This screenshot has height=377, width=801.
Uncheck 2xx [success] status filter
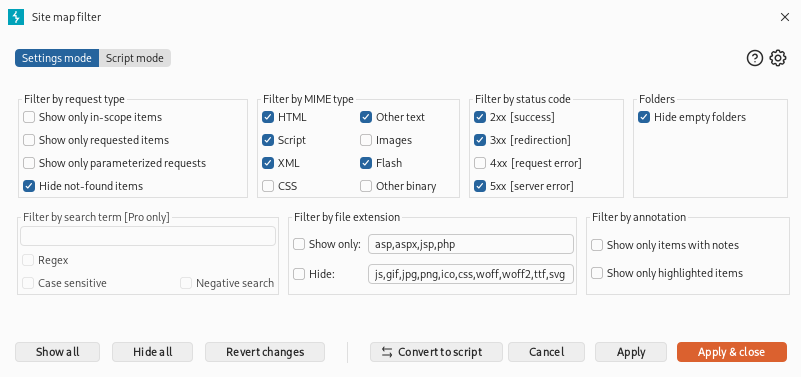tap(480, 117)
